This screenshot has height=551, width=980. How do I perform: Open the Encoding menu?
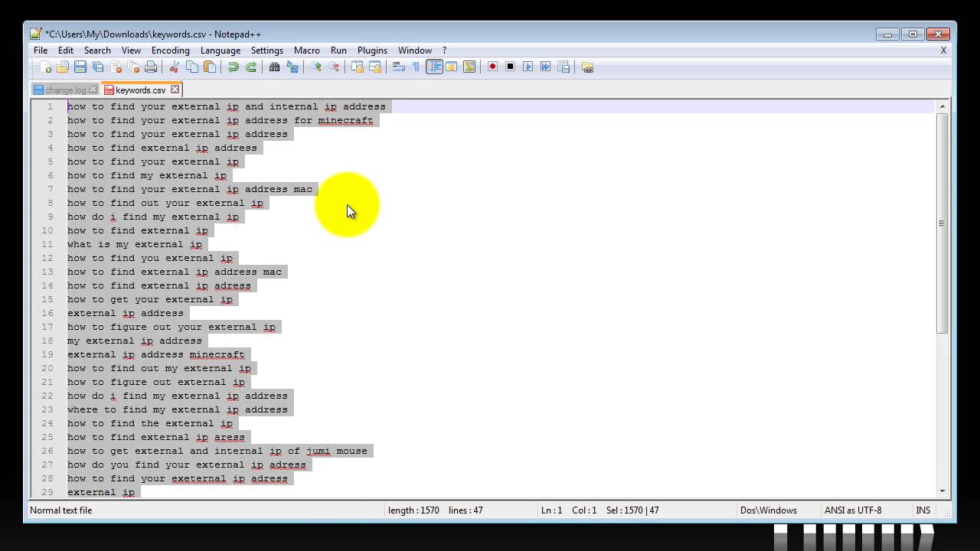coord(170,51)
